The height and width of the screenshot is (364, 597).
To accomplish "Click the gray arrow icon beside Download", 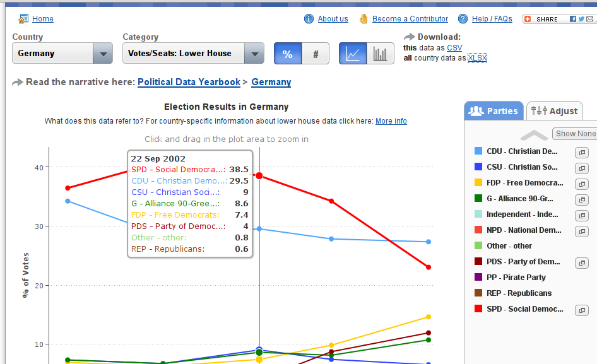I will coord(410,37).
